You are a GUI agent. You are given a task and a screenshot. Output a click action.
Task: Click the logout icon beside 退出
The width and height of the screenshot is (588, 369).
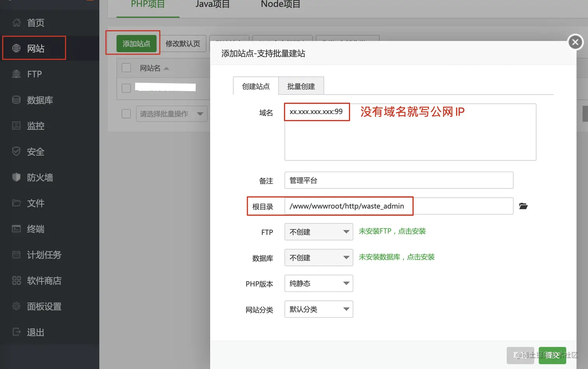16,332
